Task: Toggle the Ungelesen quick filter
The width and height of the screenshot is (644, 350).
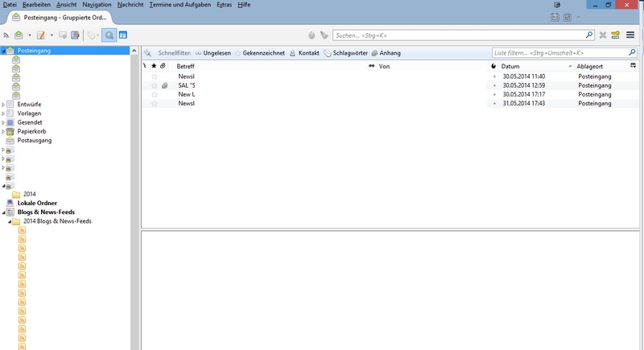Action: coord(213,53)
